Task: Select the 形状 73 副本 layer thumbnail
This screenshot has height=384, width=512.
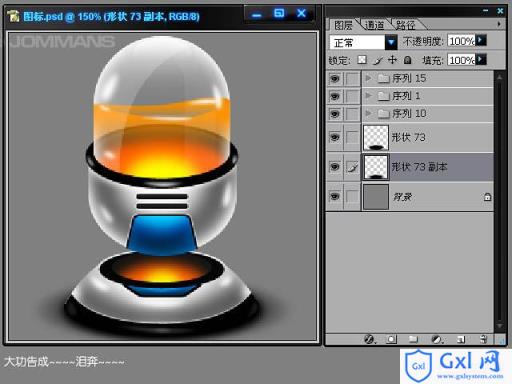Action: click(376, 167)
